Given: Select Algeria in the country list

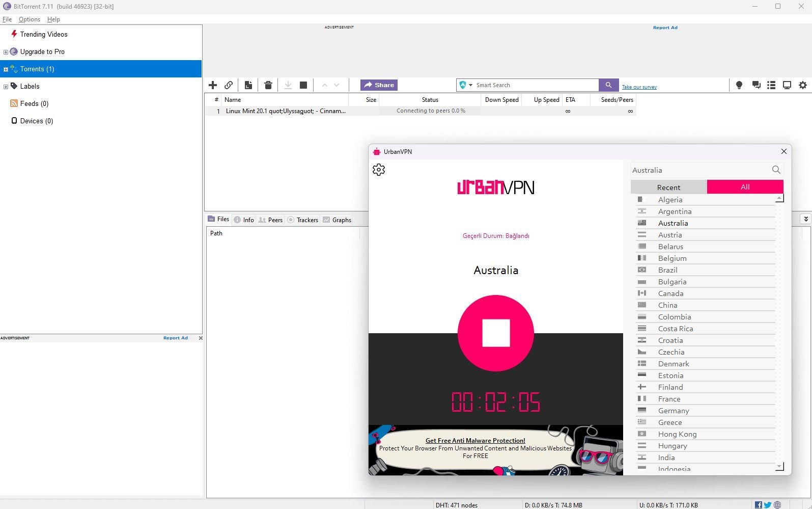Looking at the screenshot, I should (x=706, y=200).
